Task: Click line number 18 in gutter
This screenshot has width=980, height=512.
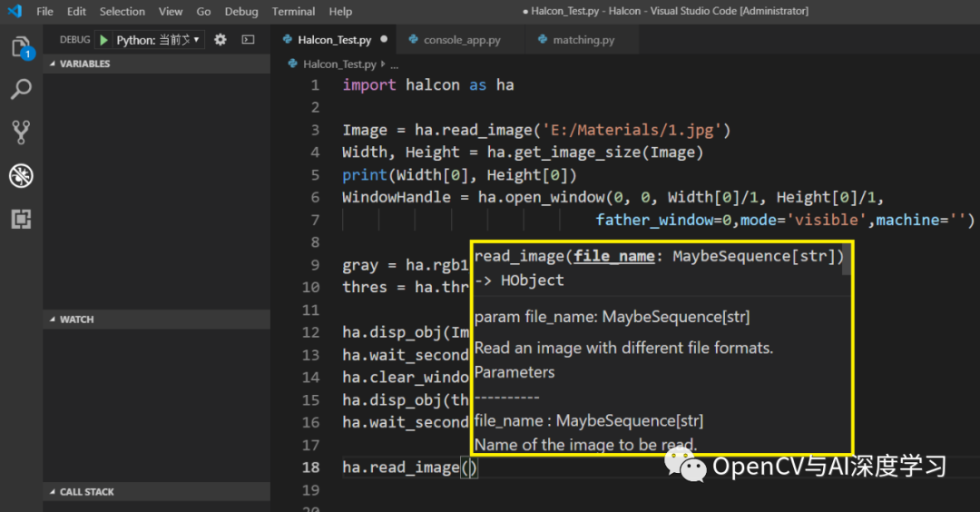Action: pos(310,468)
